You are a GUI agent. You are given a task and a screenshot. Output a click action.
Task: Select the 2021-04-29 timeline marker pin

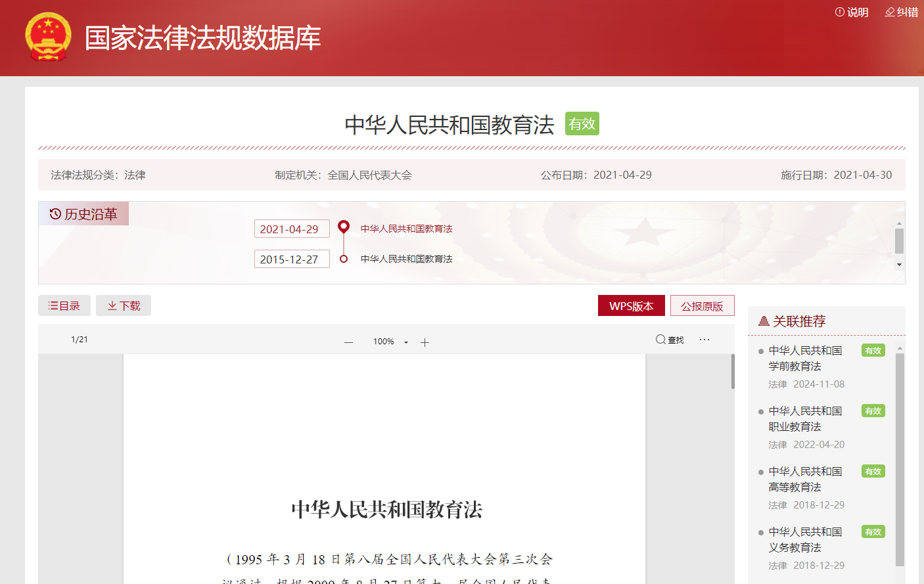pos(343,227)
